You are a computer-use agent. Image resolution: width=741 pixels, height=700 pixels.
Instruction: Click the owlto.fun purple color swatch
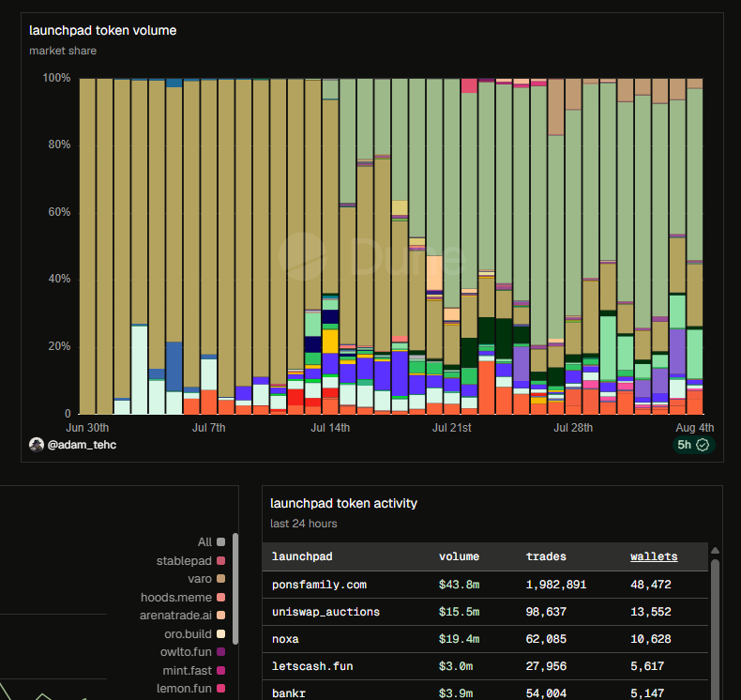[220, 652]
